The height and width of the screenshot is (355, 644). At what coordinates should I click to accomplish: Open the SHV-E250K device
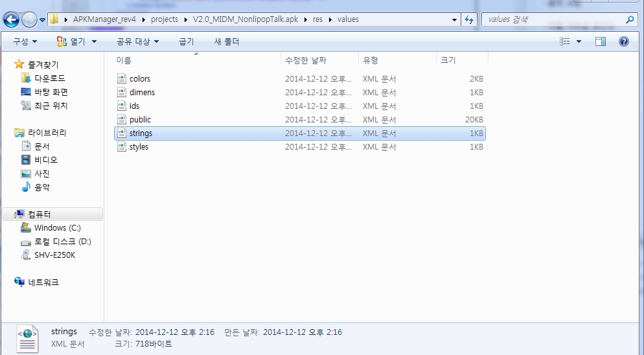tap(54, 255)
